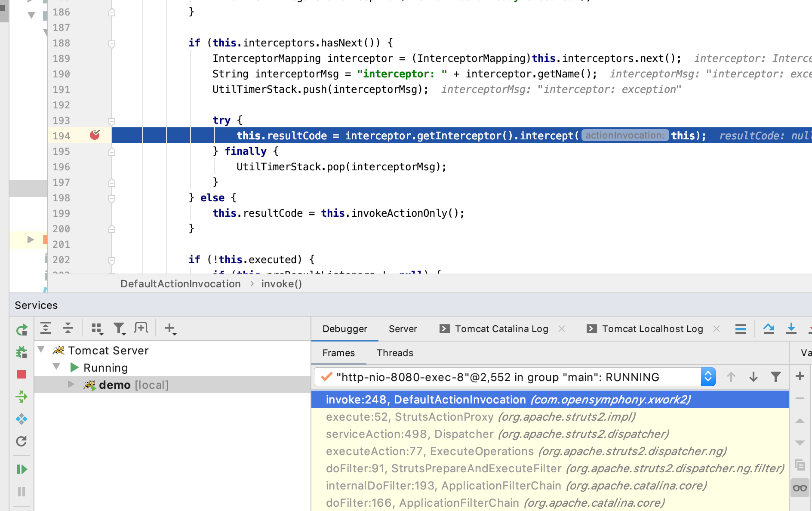Collapse the Running tree node

coord(56,366)
